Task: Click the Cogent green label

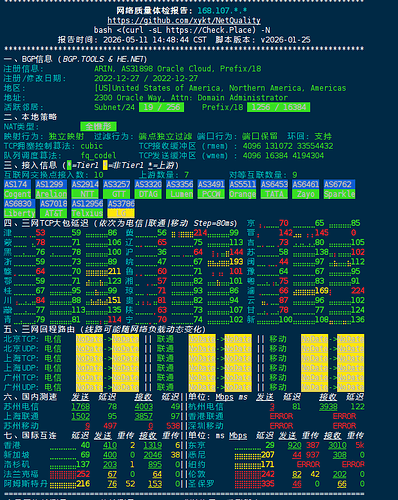Action: (x=17, y=194)
